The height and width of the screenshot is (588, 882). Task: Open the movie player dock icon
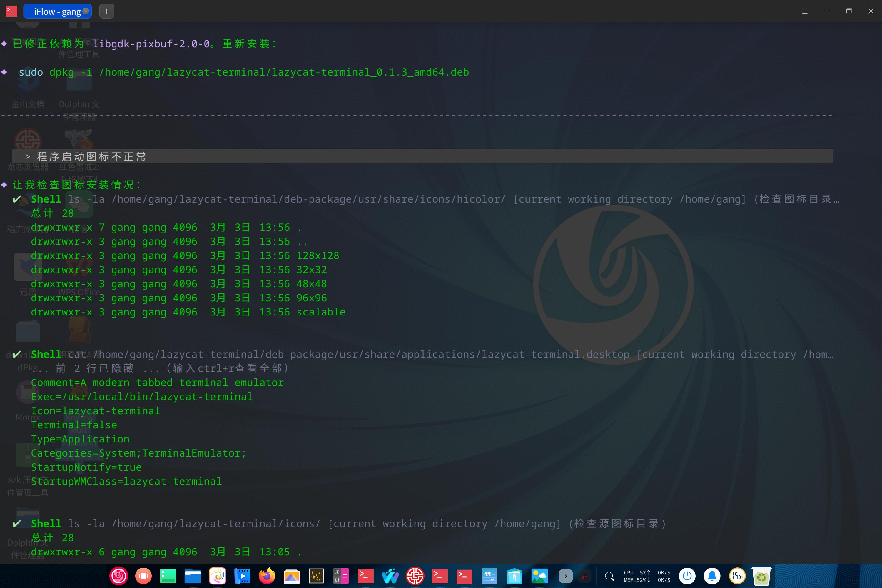click(x=242, y=576)
